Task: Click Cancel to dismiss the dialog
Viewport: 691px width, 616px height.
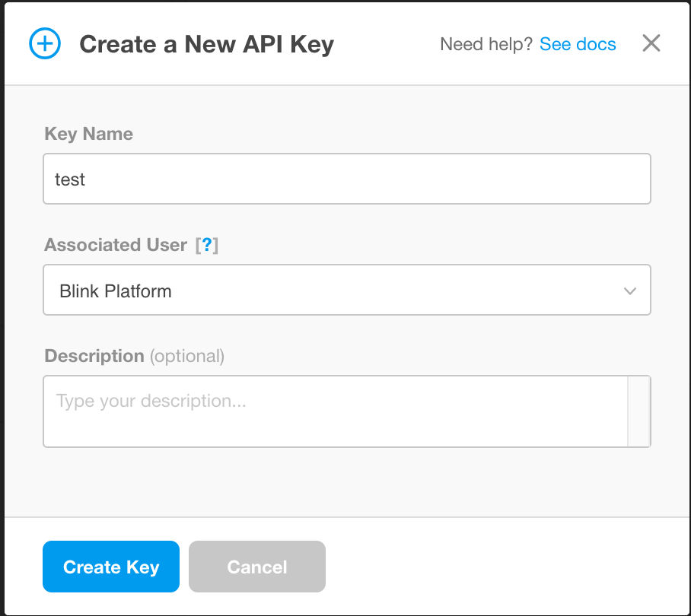Action: tap(256, 567)
